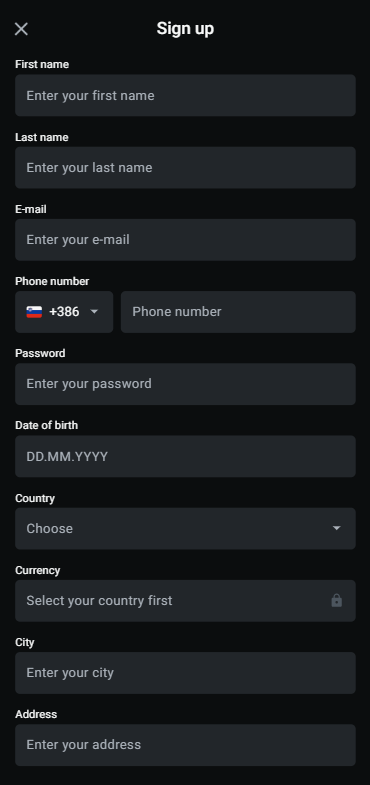Click the Currency lock icon
The height and width of the screenshot is (785, 370).
tap(336, 600)
